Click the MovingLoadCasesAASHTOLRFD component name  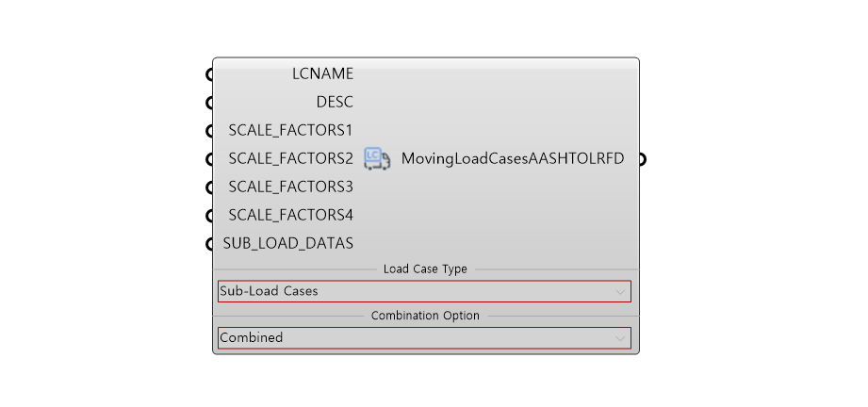[513, 159]
